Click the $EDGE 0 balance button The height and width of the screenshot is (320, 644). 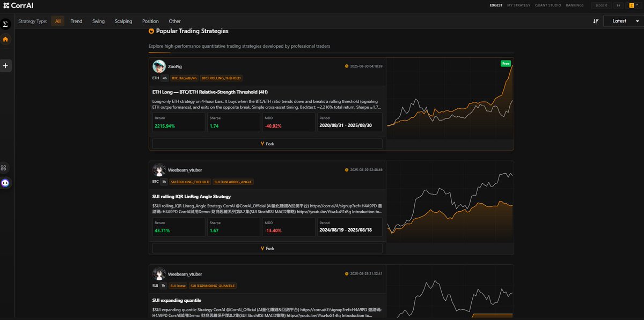pyautogui.click(x=601, y=5)
